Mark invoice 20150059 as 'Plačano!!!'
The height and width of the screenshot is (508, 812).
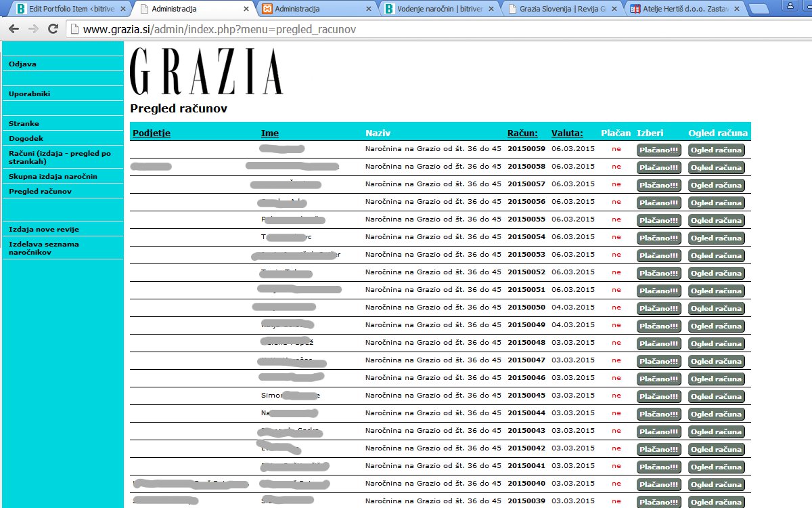click(659, 150)
